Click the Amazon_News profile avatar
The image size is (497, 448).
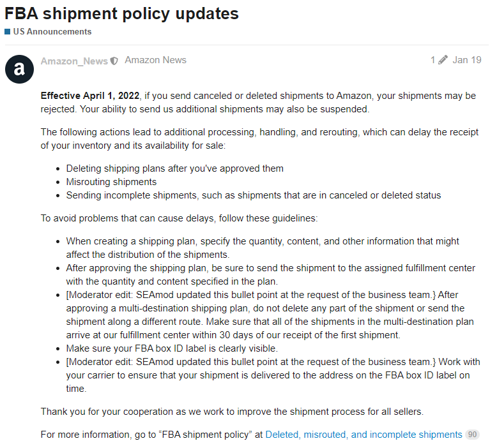click(19, 69)
